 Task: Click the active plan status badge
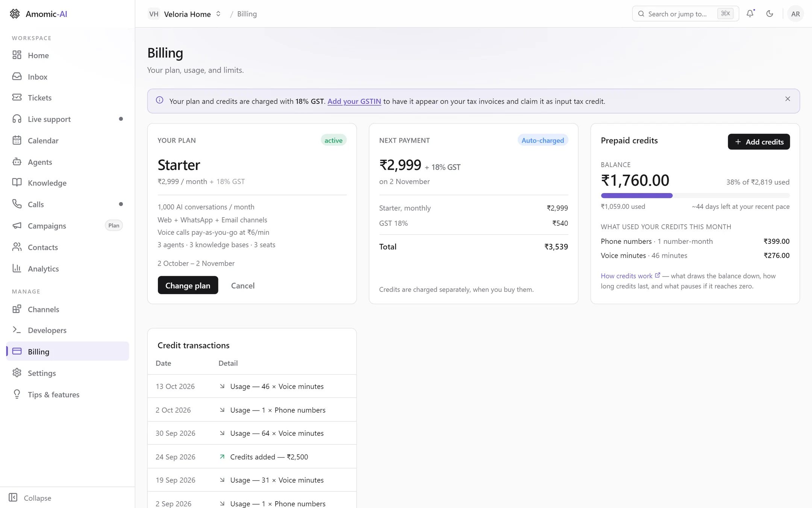pyautogui.click(x=333, y=140)
